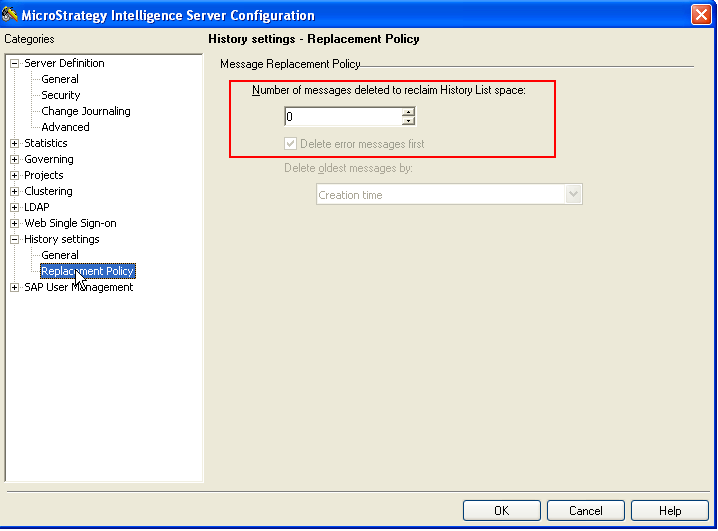Click the MicroStrategy title bar app icon
The image size is (718, 531).
tap(12, 14)
